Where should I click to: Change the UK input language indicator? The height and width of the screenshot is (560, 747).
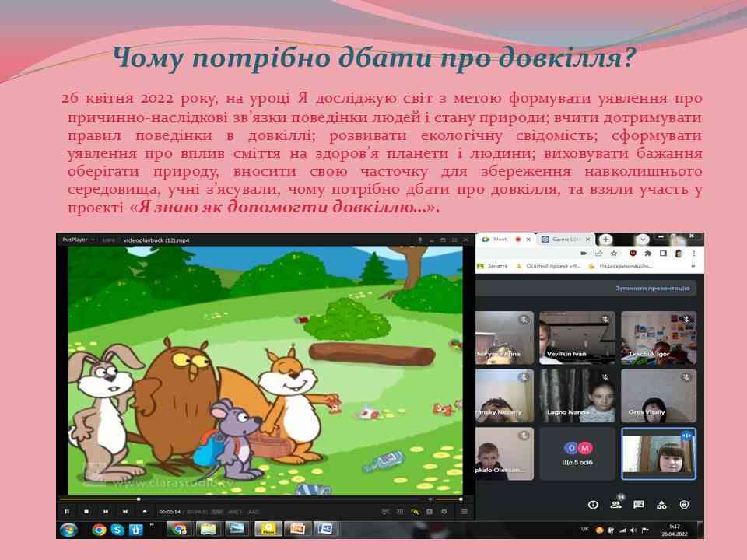(585, 530)
